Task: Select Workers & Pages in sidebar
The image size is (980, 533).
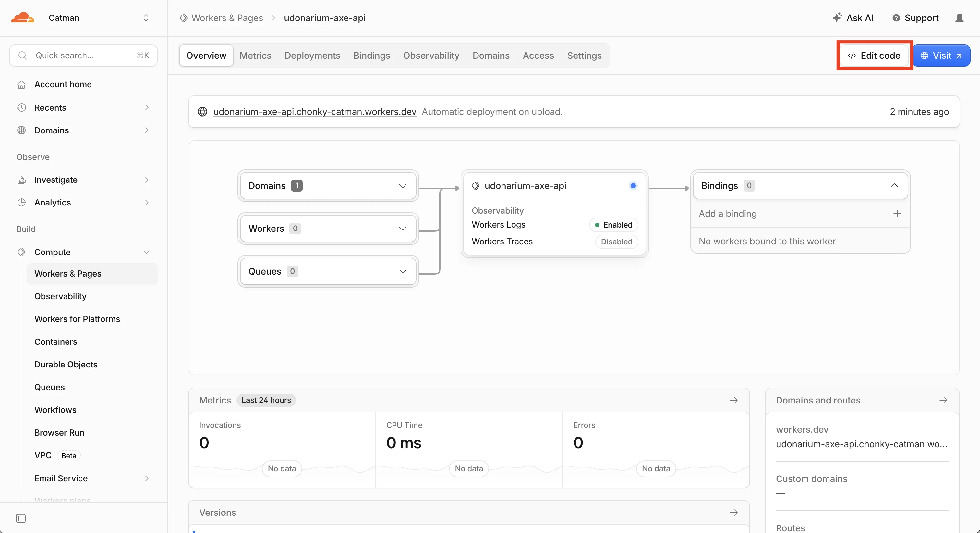Action: (x=92, y=274)
